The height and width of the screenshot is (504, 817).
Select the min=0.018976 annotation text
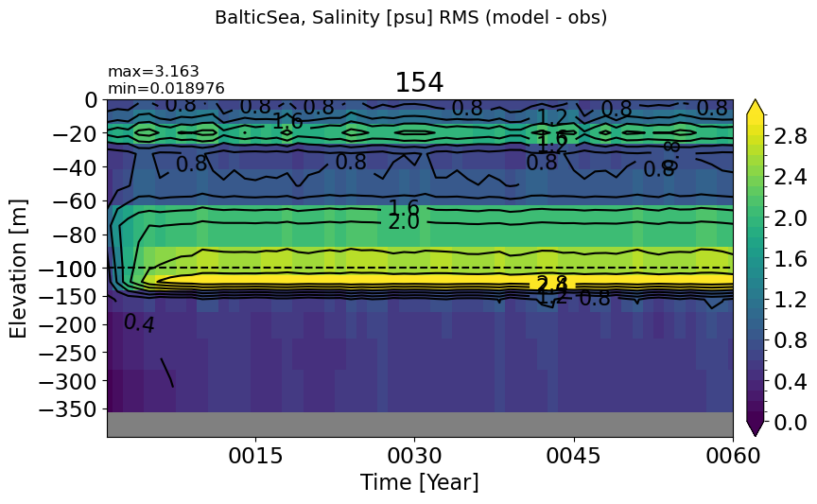(166, 88)
